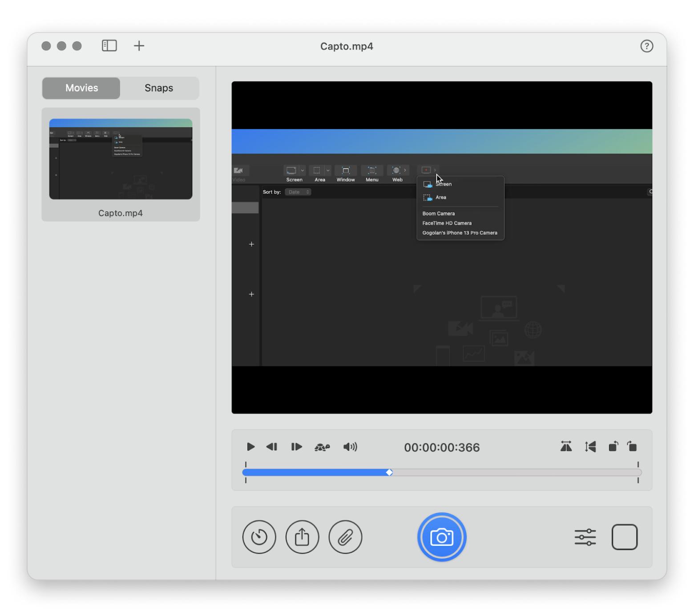This screenshot has width=694, height=616.
Task: Mute the audio with speaker icon
Action: pyautogui.click(x=350, y=447)
